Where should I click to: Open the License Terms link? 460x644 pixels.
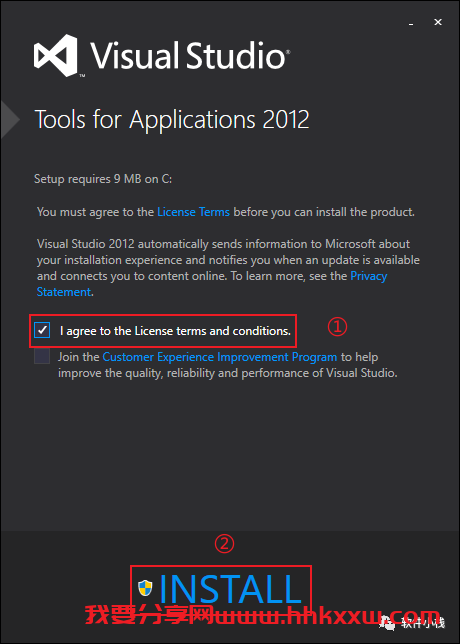[x=193, y=212]
